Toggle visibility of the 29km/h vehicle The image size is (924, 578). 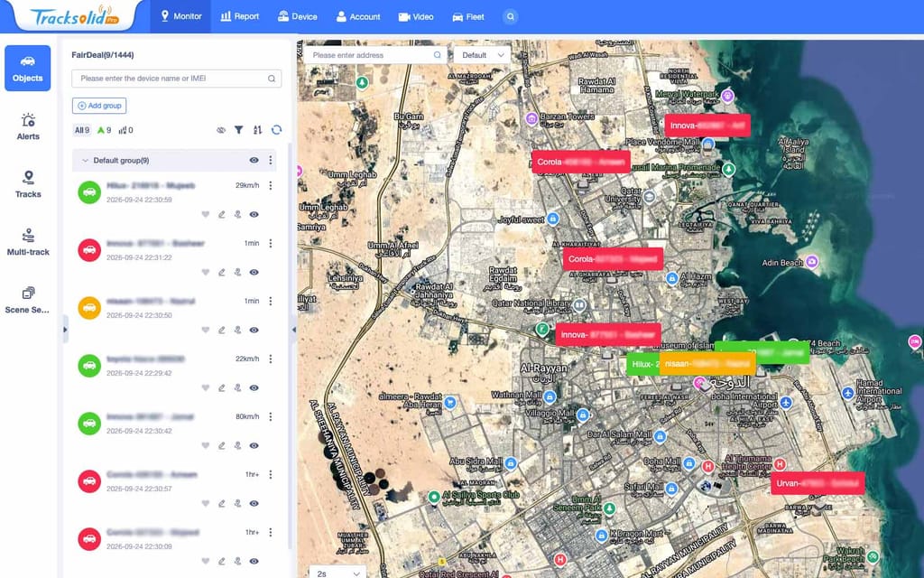click(254, 215)
